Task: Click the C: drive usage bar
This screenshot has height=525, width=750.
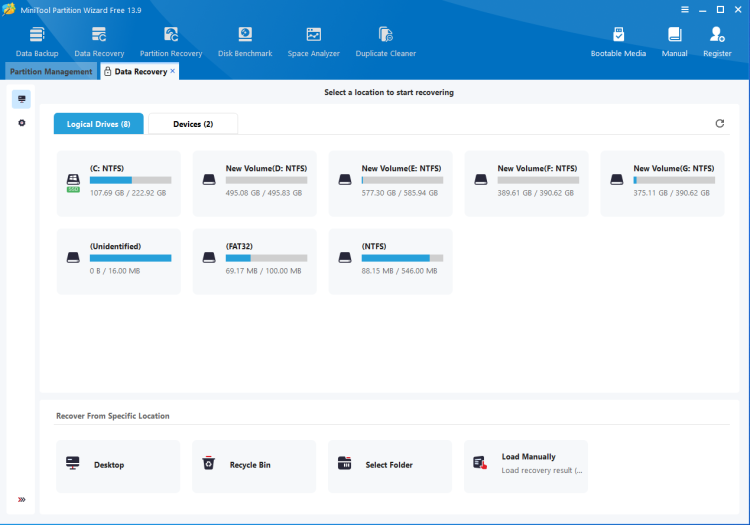Action: click(x=131, y=180)
